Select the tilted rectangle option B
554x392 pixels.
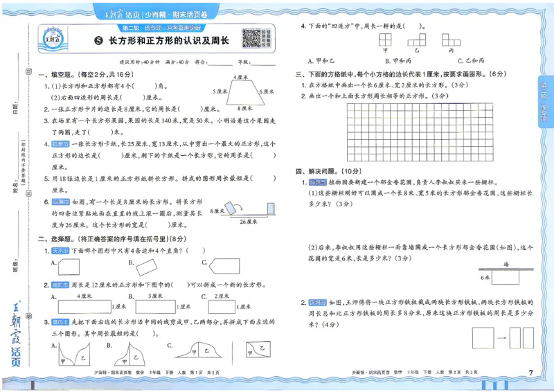(x=146, y=267)
